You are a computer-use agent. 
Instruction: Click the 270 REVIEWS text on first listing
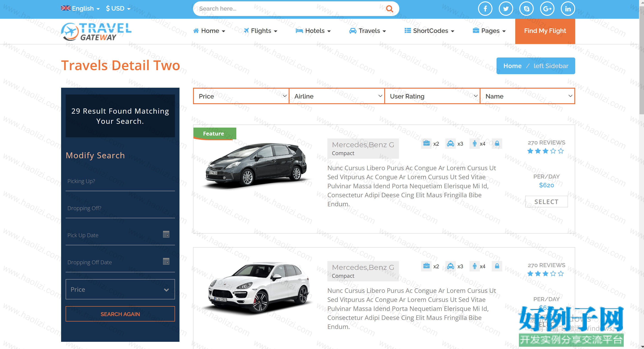546,142
